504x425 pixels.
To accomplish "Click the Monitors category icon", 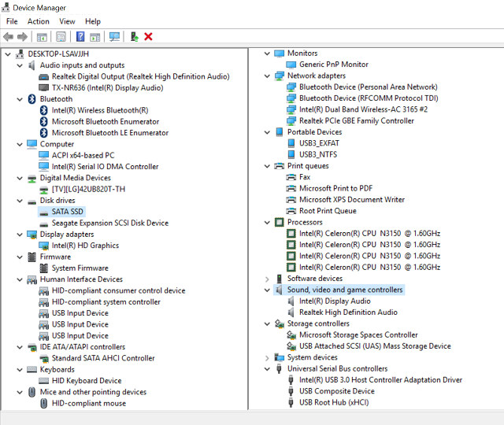I will [x=280, y=54].
